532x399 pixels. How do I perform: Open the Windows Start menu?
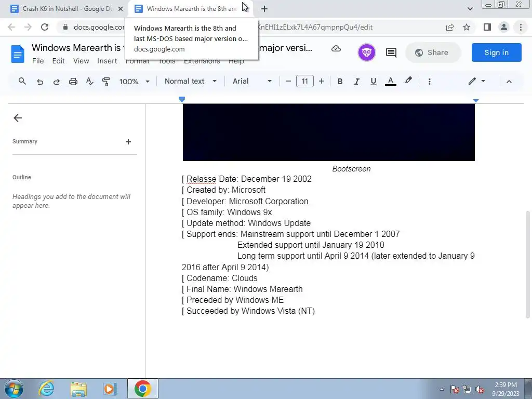coord(14,389)
